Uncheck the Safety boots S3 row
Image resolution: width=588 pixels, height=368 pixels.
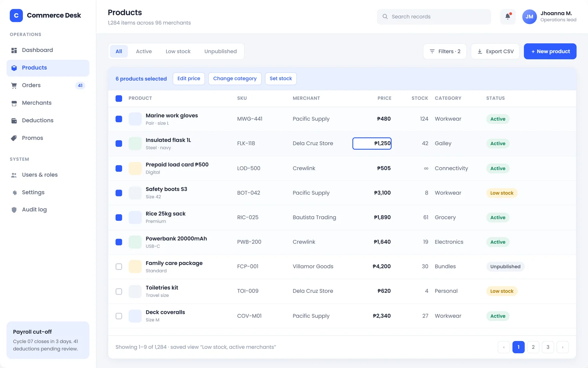(119, 193)
